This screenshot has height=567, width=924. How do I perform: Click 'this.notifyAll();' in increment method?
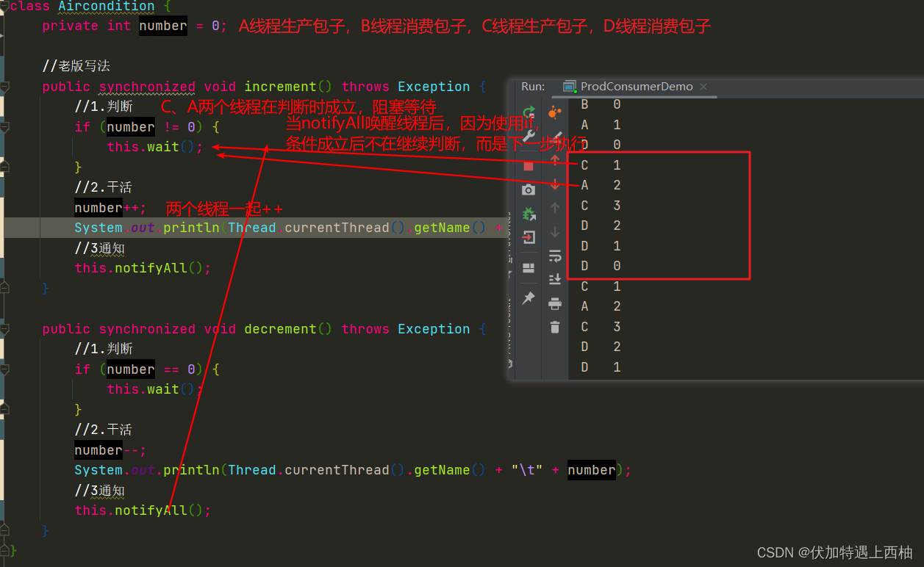[x=143, y=268]
